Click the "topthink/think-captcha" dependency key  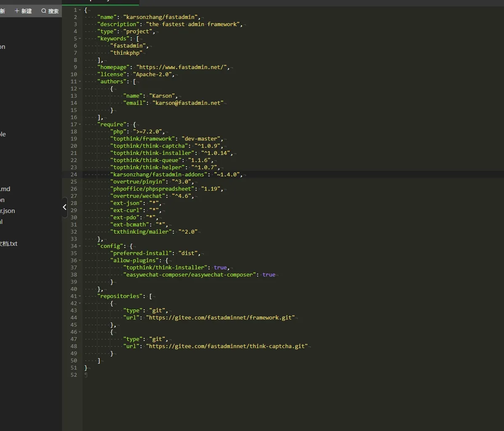149,146
